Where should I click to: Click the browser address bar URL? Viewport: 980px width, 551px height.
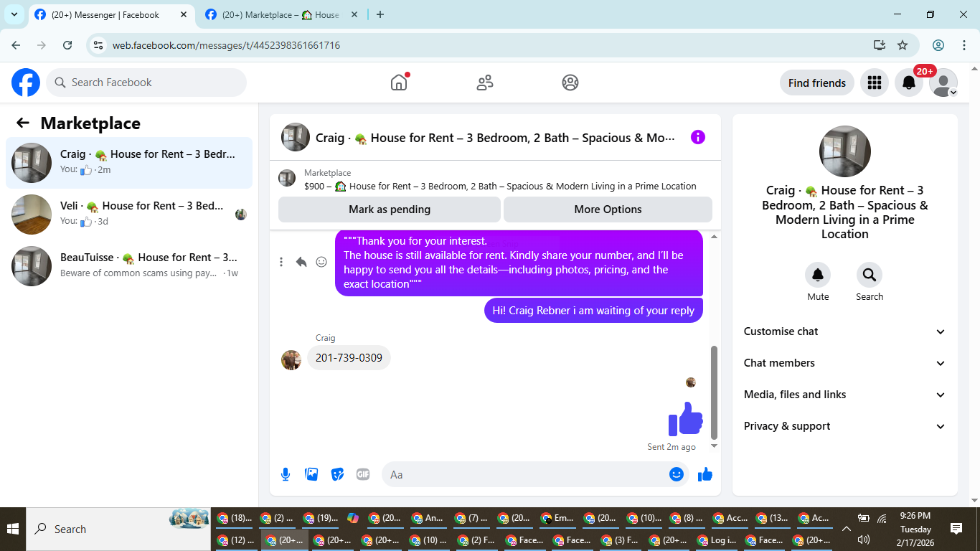(x=226, y=45)
